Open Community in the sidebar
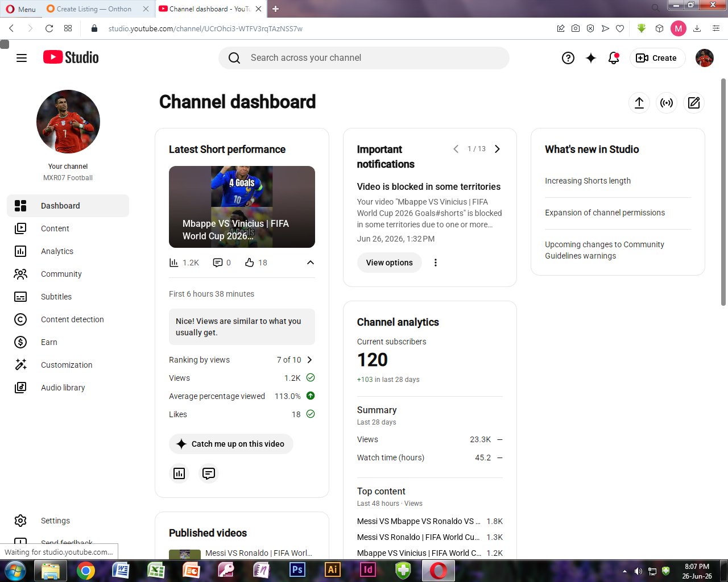This screenshot has height=582, width=728. pyautogui.click(x=68, y=274)
